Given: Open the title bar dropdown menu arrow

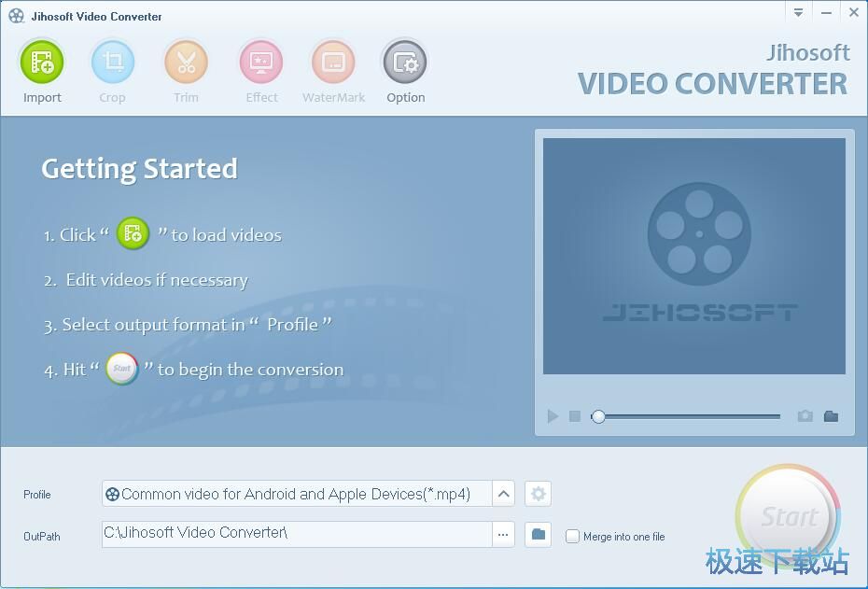Looking at the screenshot, I should click(x=798, y=13).
